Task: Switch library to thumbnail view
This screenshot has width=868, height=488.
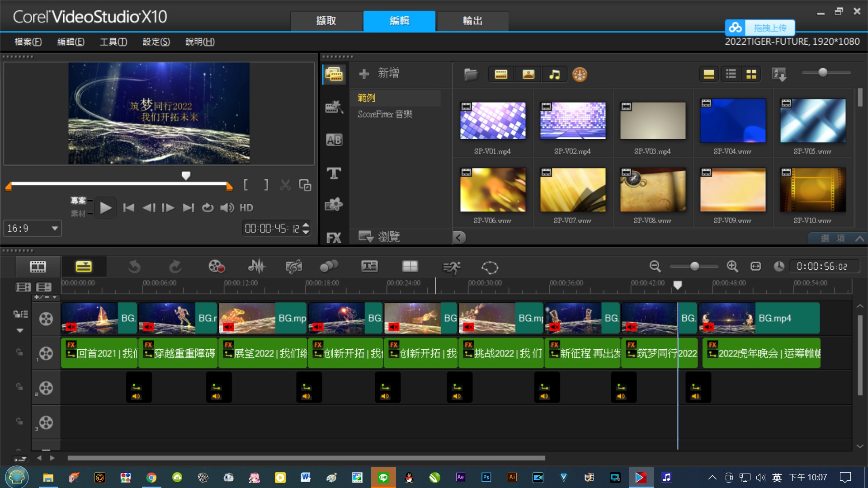Action: 751,74
